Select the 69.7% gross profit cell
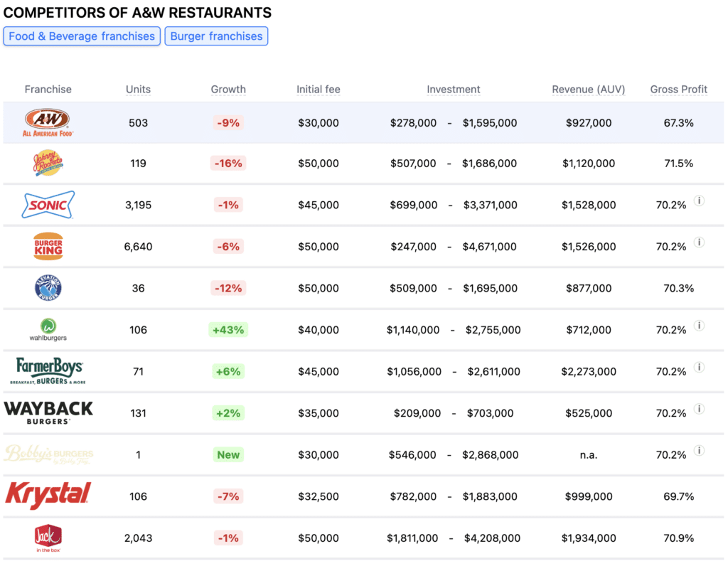 click(x=678, y=496)
